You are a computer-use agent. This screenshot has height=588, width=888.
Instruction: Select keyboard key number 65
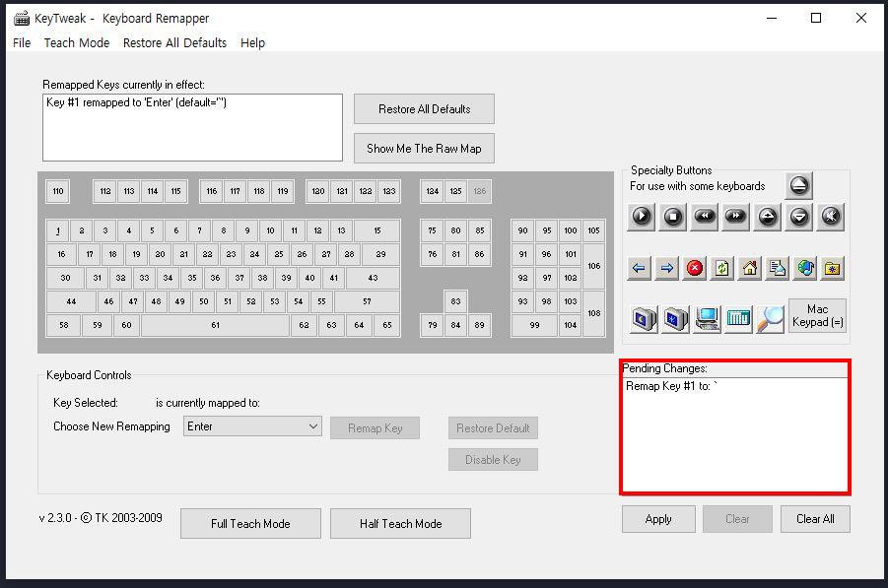[x=386, y=325]
